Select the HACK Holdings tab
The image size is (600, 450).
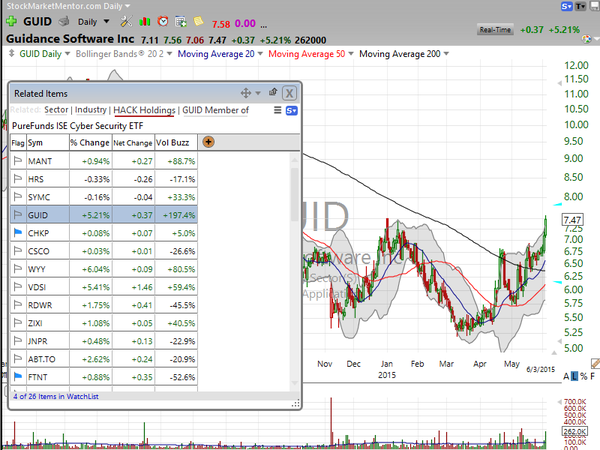pyautogui.click(x=144, y=110)
